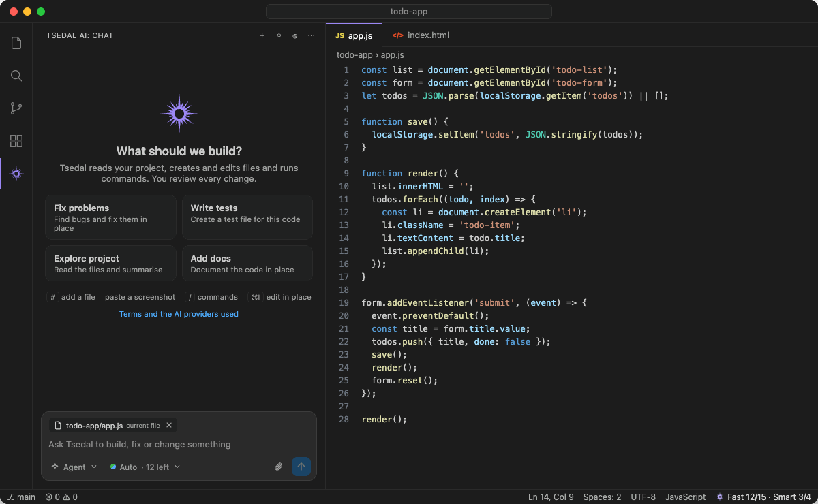This screenshot has height=504, width=818.
Task: Click the todo-app title search box
Action: pos(409,12)
